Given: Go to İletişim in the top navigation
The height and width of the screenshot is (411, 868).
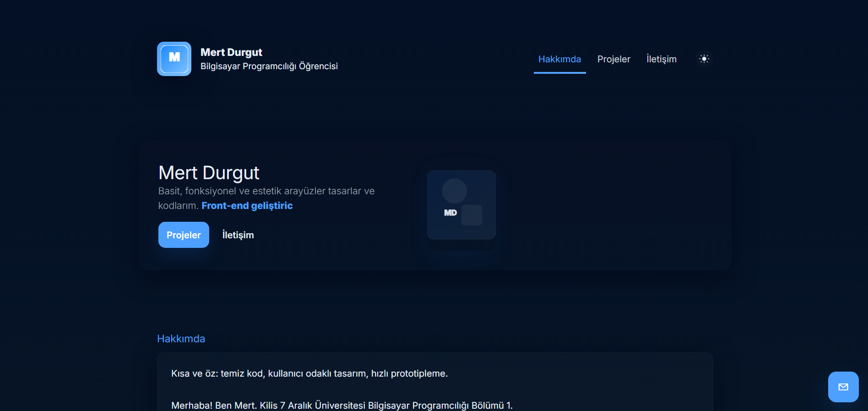Looking at the screenshot, I should [x=661, y=59].
